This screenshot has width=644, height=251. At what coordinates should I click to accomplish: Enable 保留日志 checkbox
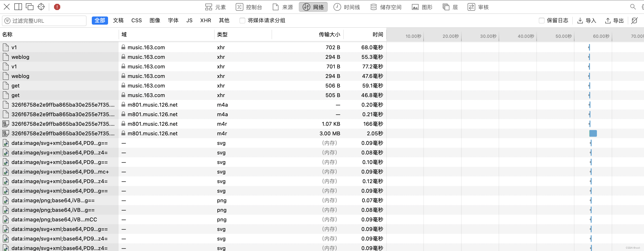[541, 21]
